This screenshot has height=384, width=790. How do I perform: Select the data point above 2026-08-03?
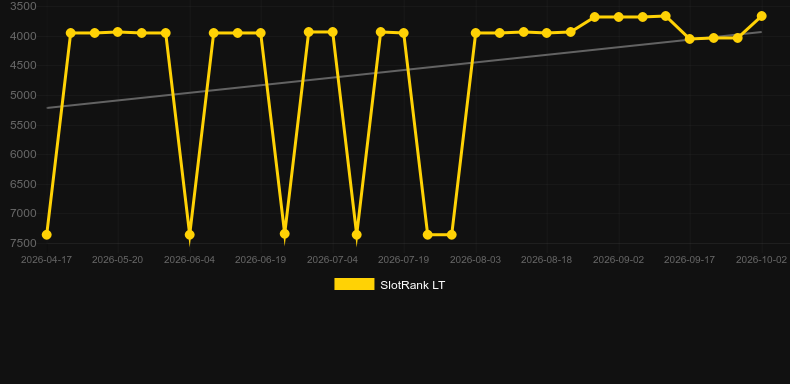click(476, 33)
